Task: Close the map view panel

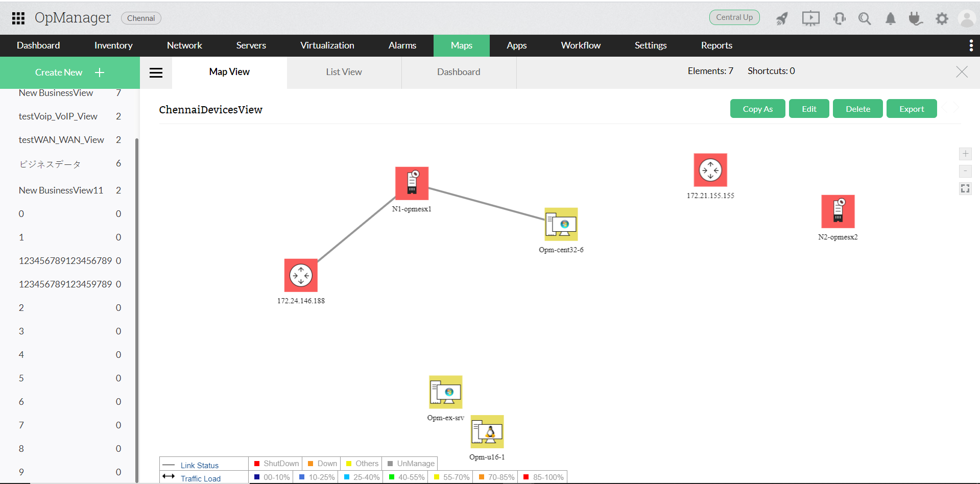Action: point(962,71)
